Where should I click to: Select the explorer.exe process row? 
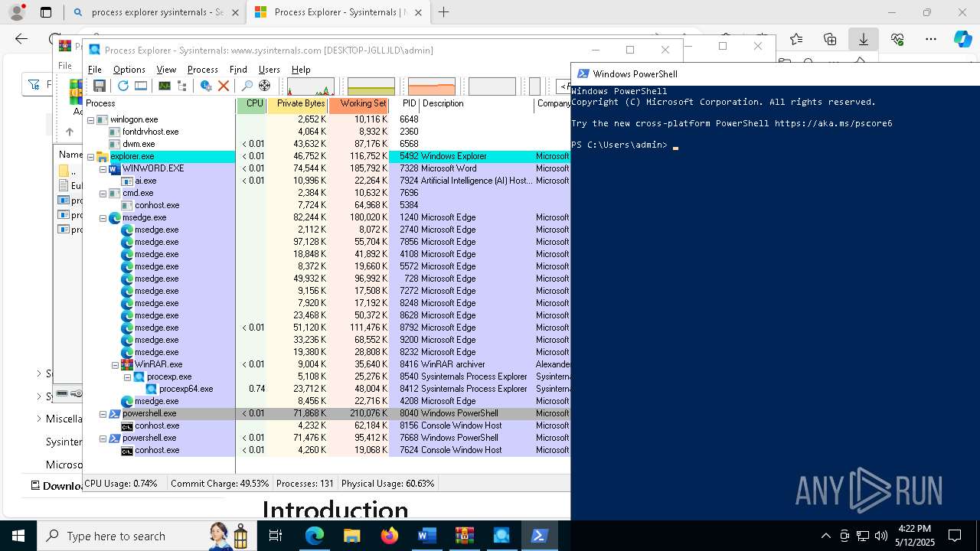pyautogui.click(x=326, y=156)
